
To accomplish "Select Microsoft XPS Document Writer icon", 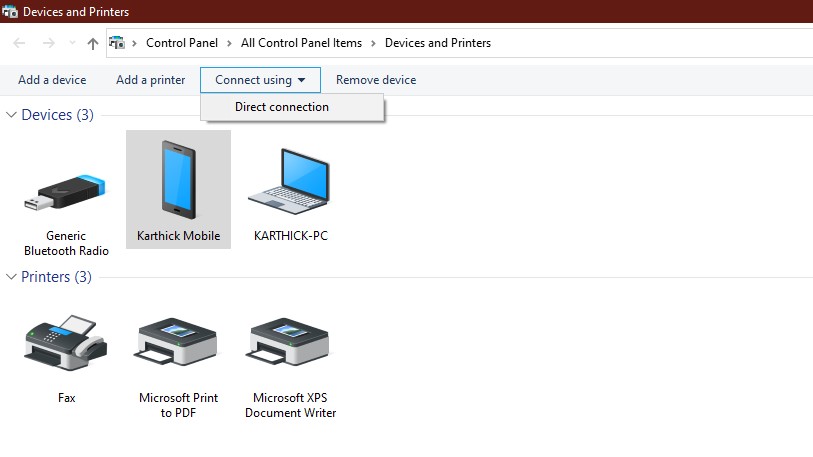I will coord(289,342).
